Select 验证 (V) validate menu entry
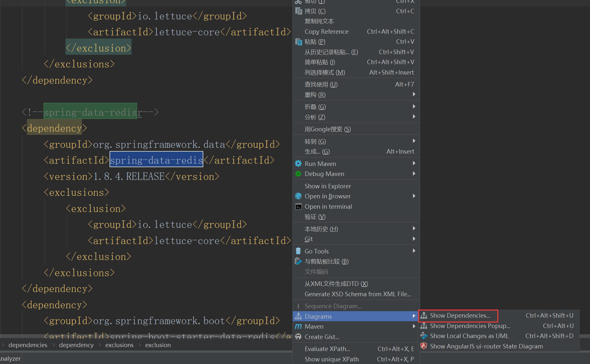The width and height of the screenshot is (590, 364). pyautogui.click(x=356, y=217)
